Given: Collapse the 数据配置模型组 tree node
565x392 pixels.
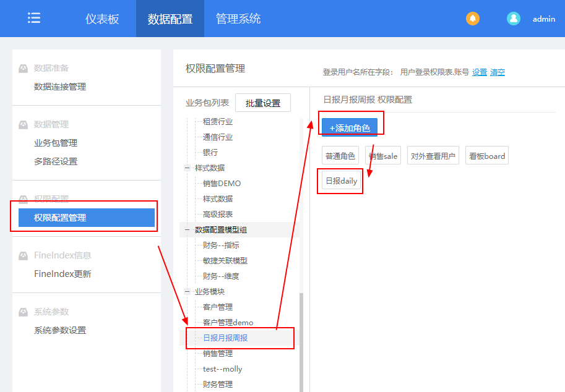Looking at the screenshot, I should tap(187, 229).
